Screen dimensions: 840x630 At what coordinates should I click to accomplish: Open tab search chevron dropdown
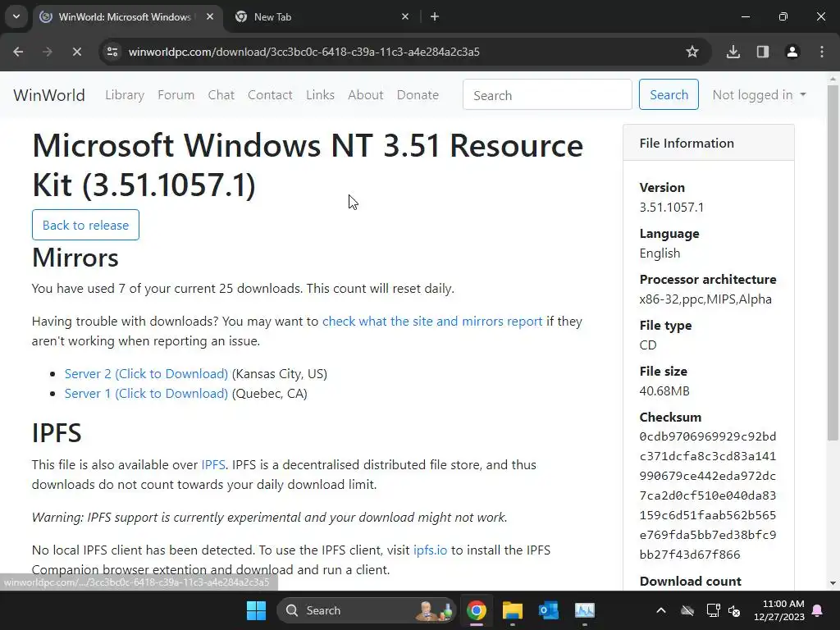[x=16, y=16]
